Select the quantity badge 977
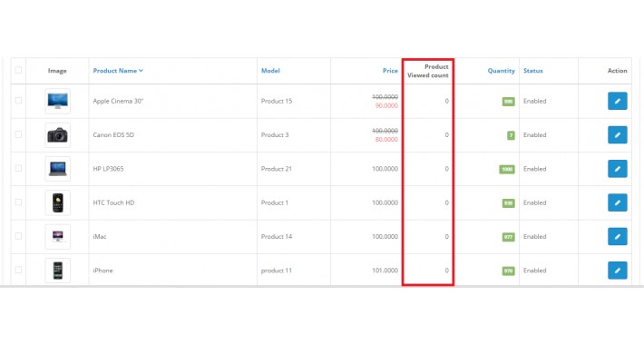This screenshot has height=345, width=644. coord(509,237)
